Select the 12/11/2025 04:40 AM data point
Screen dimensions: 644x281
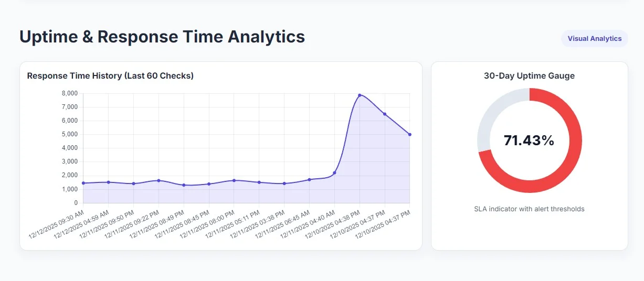pyautogui.click(x=334, y=173)
